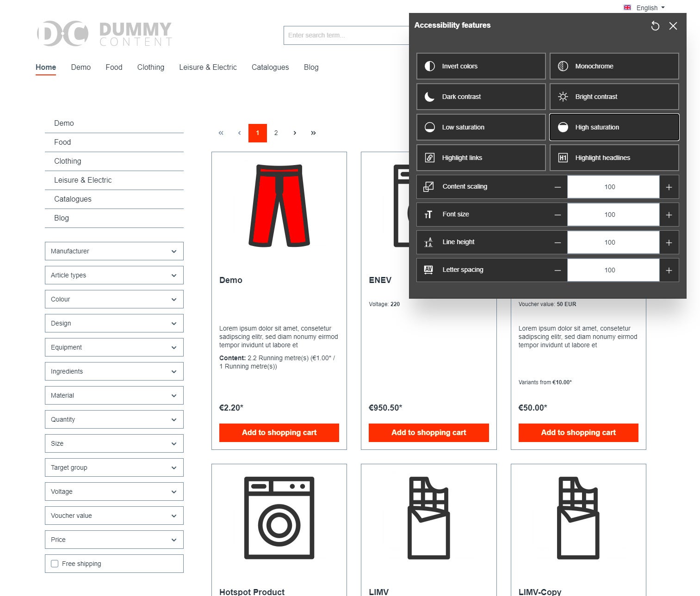Open the red trousers Demo product image
Image resolution: width=700 pixels, height=596 pixels.
[279, 206]
